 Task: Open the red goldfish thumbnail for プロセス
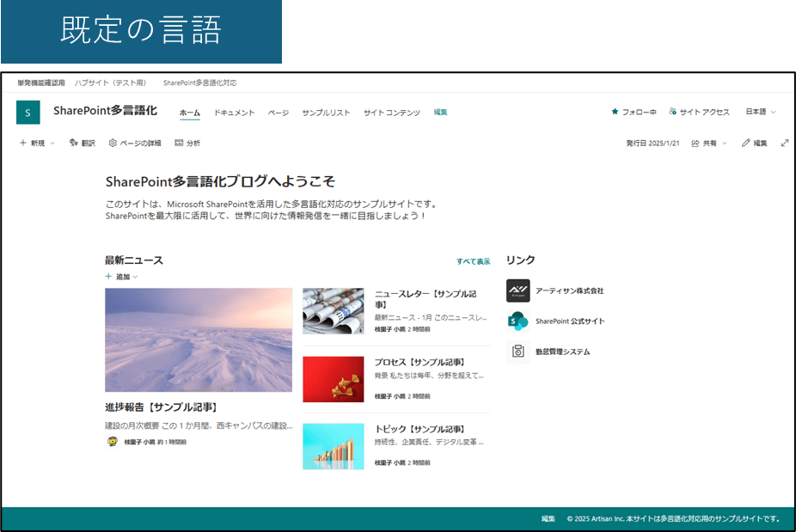click(x=334, y=379)
